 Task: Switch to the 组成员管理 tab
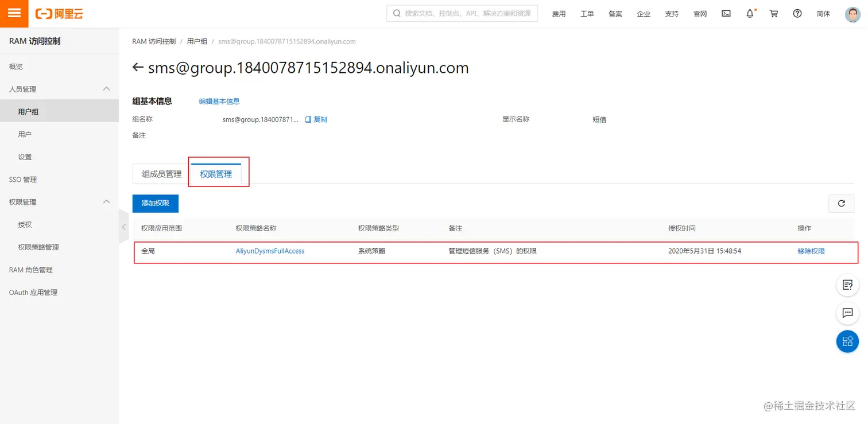pos(162,174)
